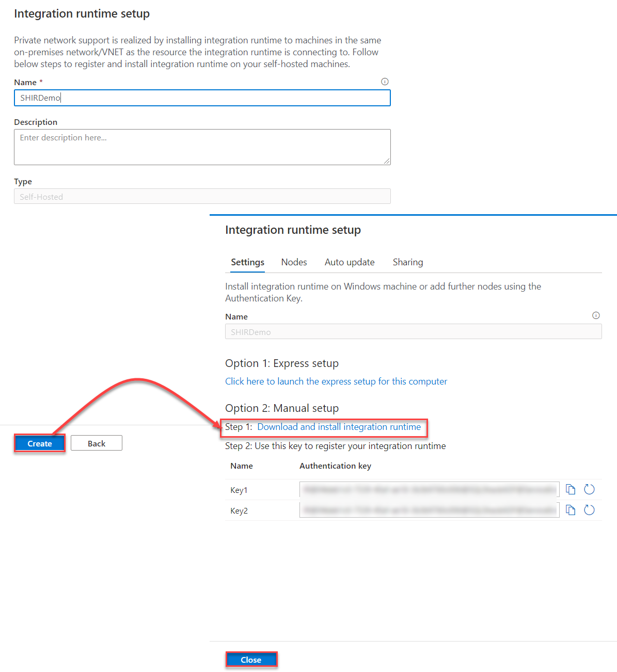This screenshot has width=617, height=672.
Task: Click into the Description text area
Action: point(202,147)
